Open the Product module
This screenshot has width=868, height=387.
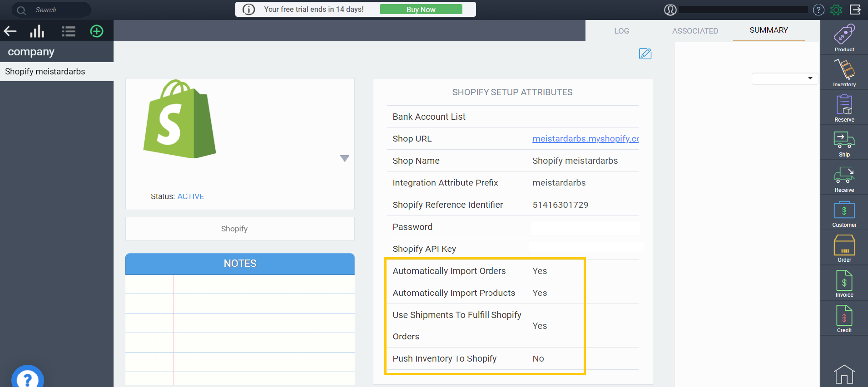[x=844, y=38]
